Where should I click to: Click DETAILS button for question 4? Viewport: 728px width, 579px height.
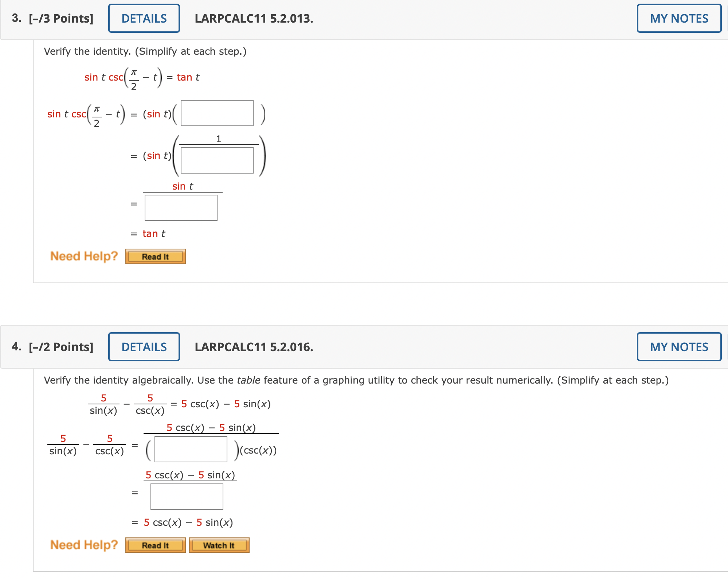point(144,347)
